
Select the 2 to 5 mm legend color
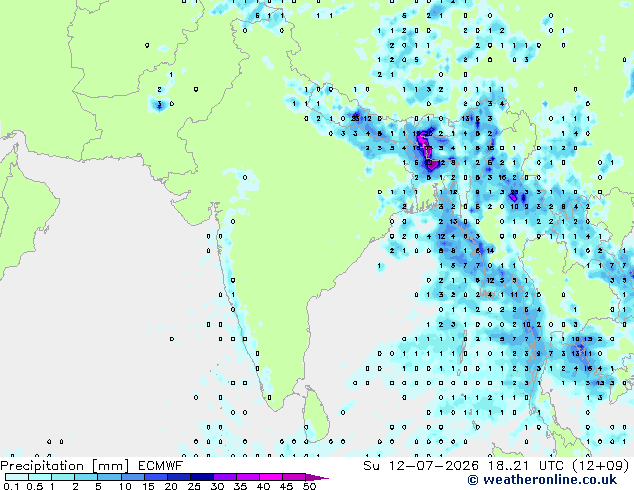click(86, 477)
